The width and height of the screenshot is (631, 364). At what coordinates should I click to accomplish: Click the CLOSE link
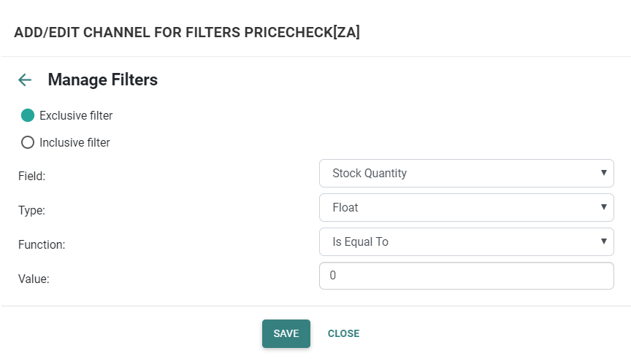[343, 333]
